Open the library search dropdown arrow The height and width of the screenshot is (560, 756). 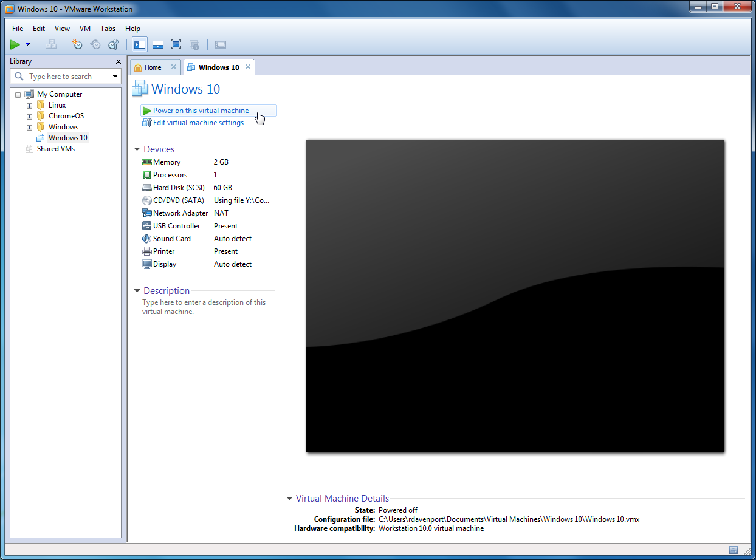tap(115, 77)
